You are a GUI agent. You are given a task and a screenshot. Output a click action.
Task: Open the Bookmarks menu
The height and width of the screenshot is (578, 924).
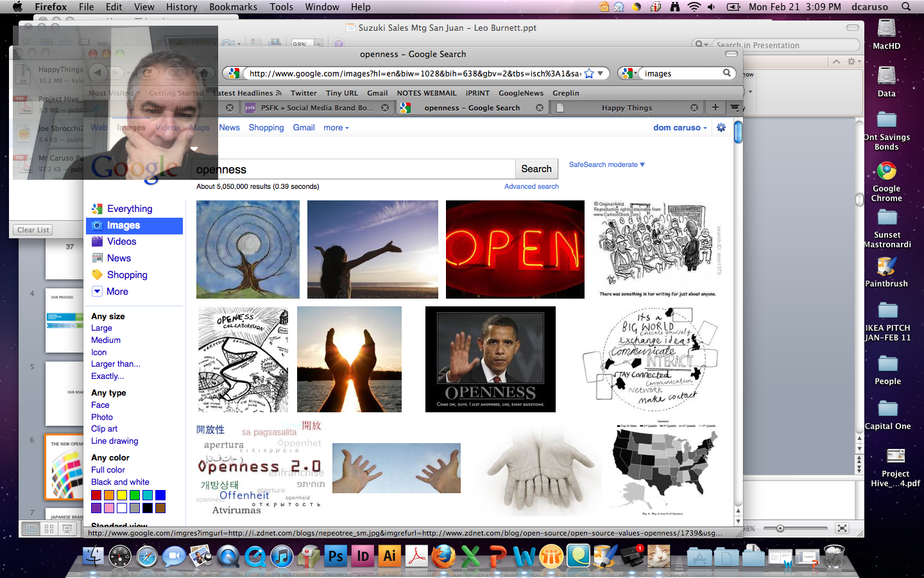point(233,7)
